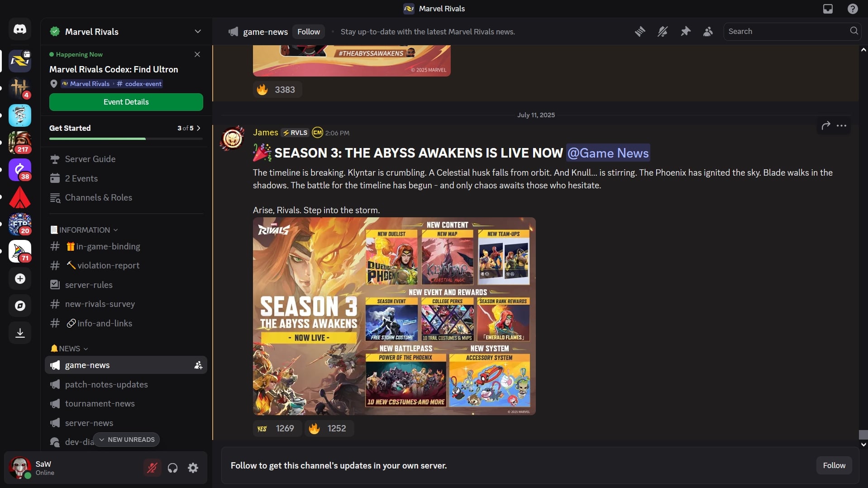The width and height of the screenshot is (868, 488).
Task: Click the Search field
Action: 792,31
